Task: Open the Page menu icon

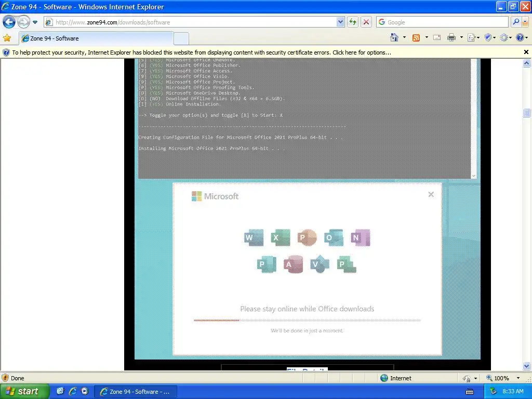Action: [x=473, y=37]
